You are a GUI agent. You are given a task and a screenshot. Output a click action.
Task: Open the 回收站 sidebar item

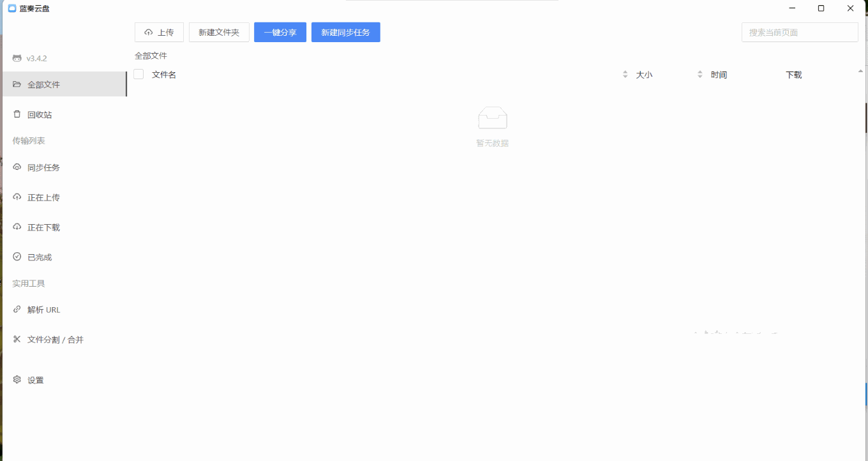[40, 115]
